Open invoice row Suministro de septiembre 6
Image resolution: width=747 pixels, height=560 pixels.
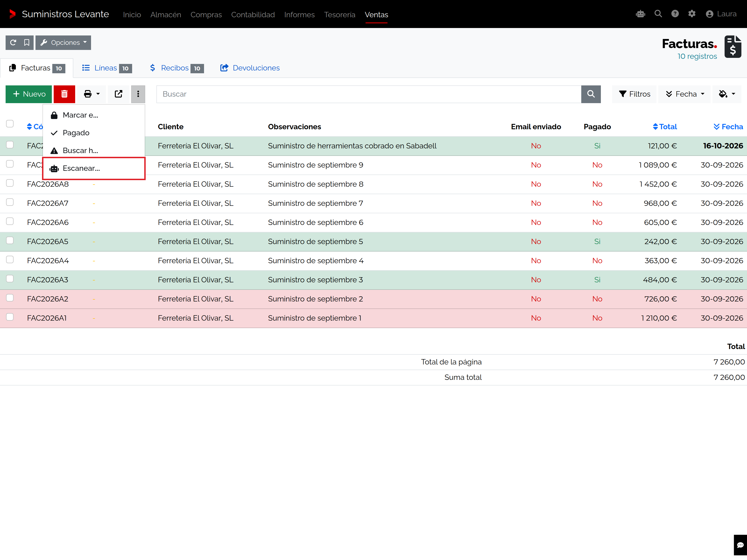(x=373, y=222)
